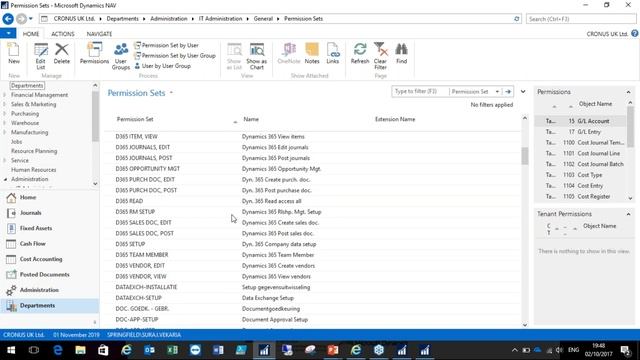This screenshot has width=640, height=360.
Task: Collapse the Permissions factbox
Action: (x=628, y=92)
